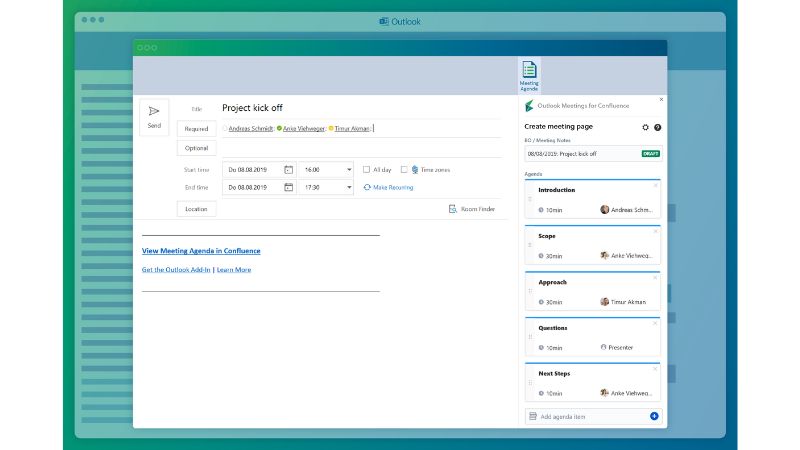This screenshot has width=800, height=450.
Task: Click the help question mark icon
Action: (x=658, y=127)
